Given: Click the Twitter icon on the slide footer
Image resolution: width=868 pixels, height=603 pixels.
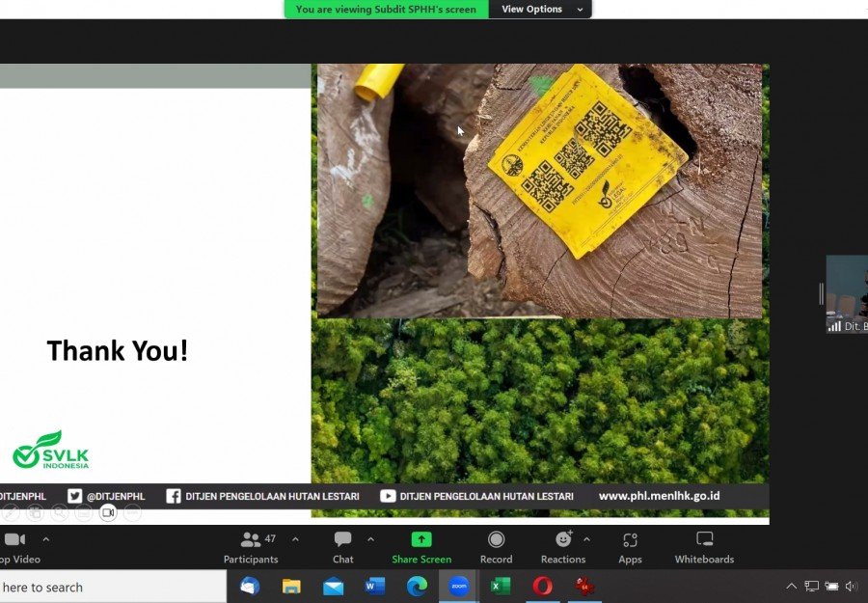Looking at the screenshot, I should [x=74, y=496].
